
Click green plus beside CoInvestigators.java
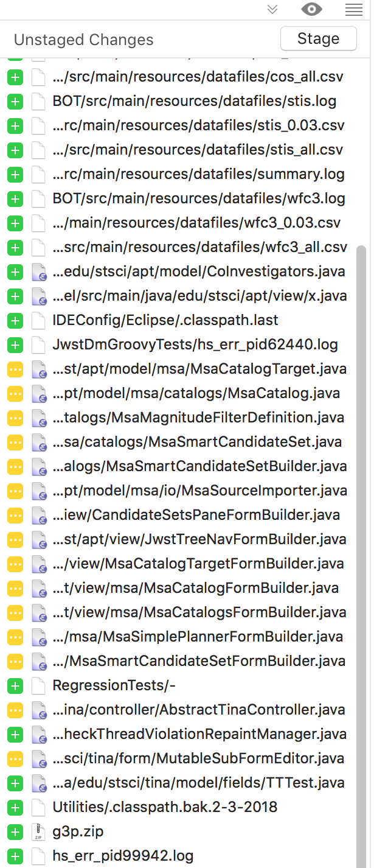click(x=15, y=272)
